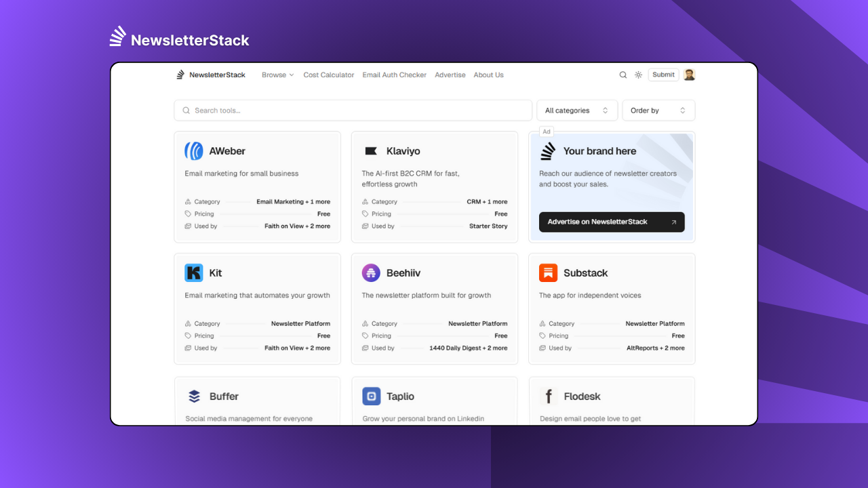Image resolution: width=868 pixels, height=488 pixels.
Task: Open the Order by dropdown
Action: click(658, 110)
